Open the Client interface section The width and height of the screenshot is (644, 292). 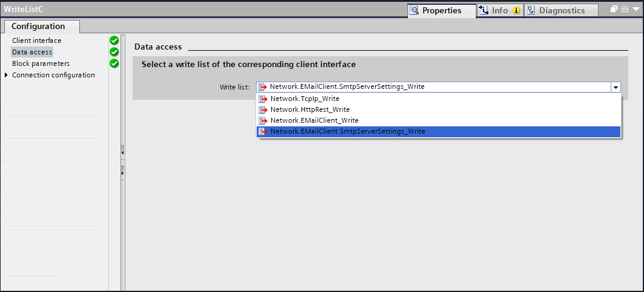(36, 41)
